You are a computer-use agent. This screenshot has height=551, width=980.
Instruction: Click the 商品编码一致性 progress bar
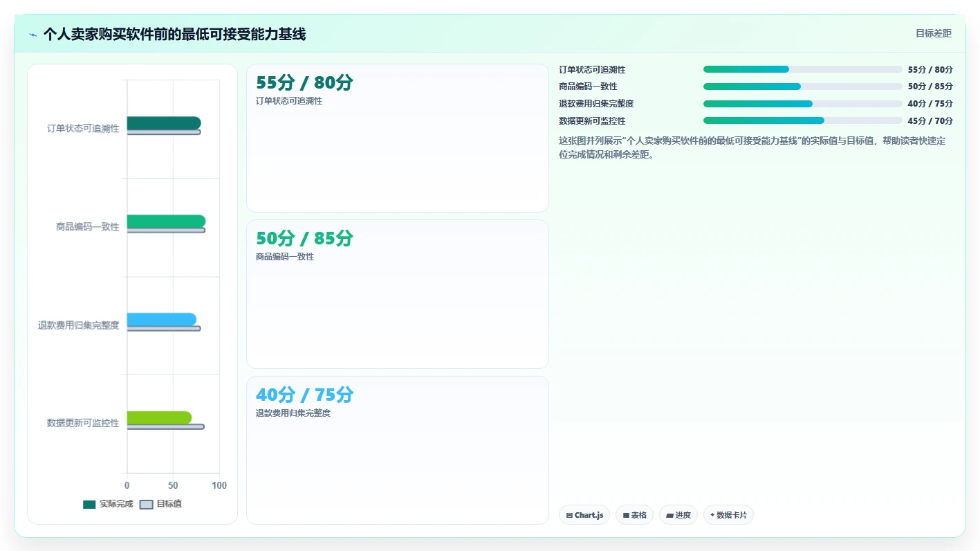tap(803, 87)
